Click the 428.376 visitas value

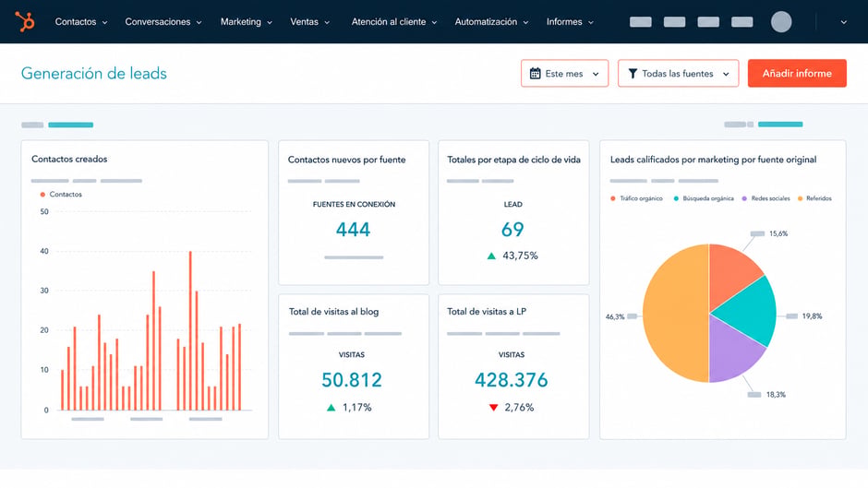pos(512,380)
